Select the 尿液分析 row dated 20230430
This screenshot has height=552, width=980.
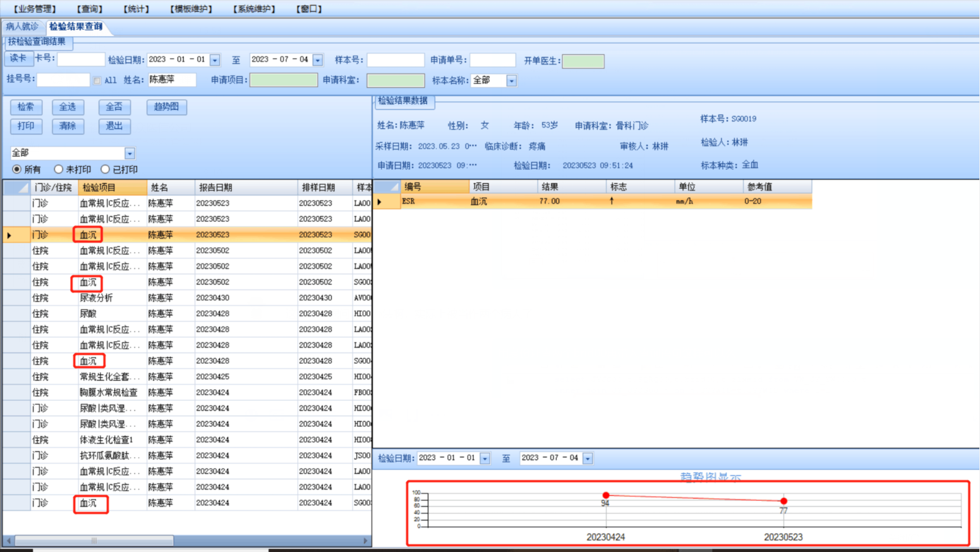pyautogui.click(x=187, y=298)
